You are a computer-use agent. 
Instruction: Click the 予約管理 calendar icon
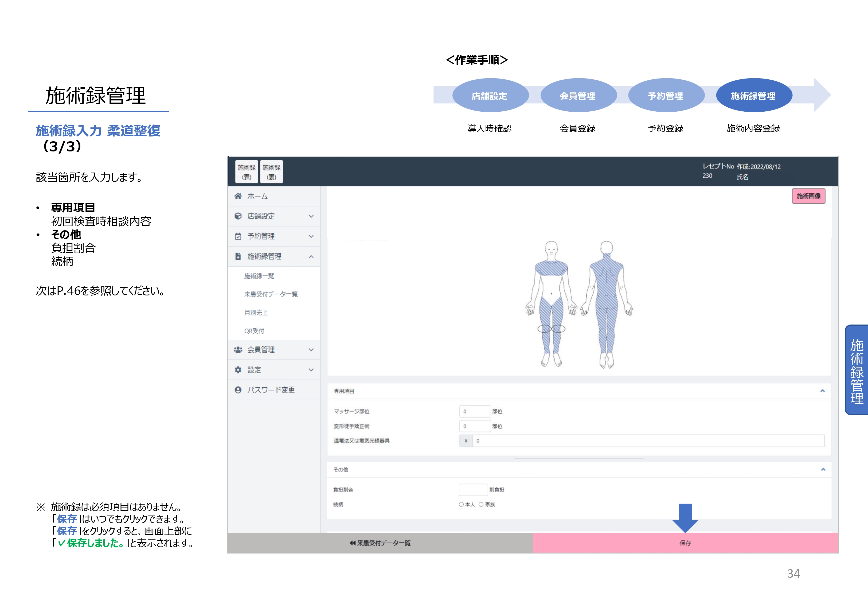tap(238, 236)
